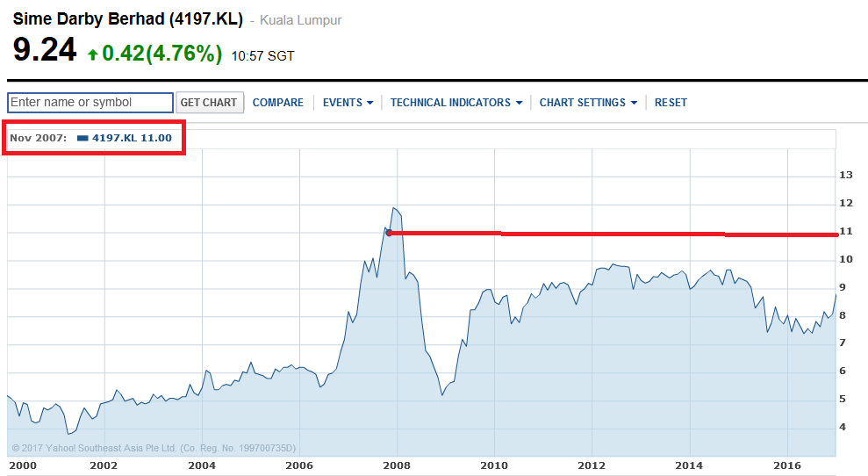Viewport: 868px width, 476px height.
Task: Click the green up arrow price change icon
Action: [92, 54]
